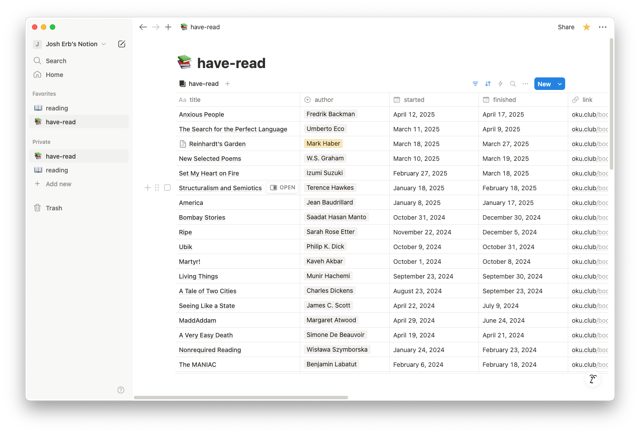Select the have-read table view tab

(x=199, y=84)
